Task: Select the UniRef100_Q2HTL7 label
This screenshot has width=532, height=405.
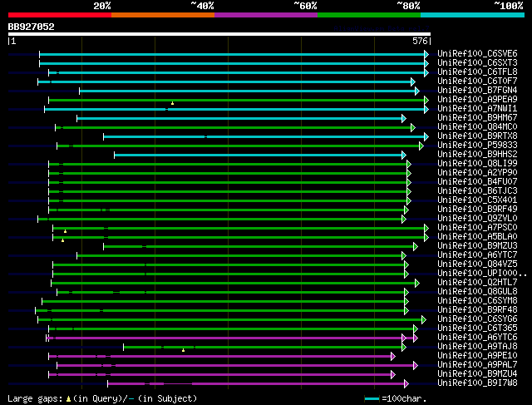Action: (477, 283)
